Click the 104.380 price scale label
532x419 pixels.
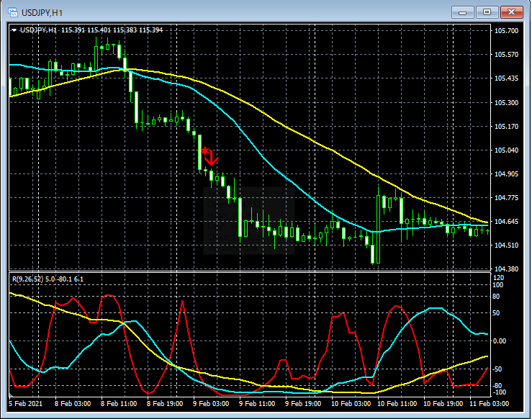click(x=506, y=269)
